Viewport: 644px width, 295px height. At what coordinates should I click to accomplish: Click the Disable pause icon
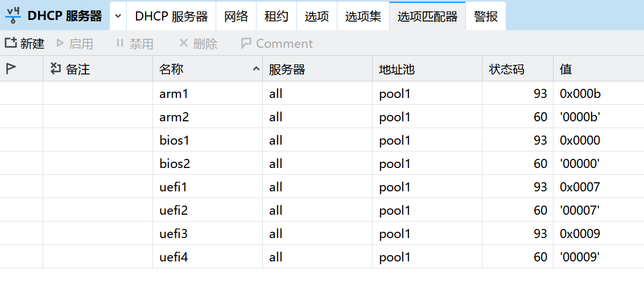[x=120, y=43]
